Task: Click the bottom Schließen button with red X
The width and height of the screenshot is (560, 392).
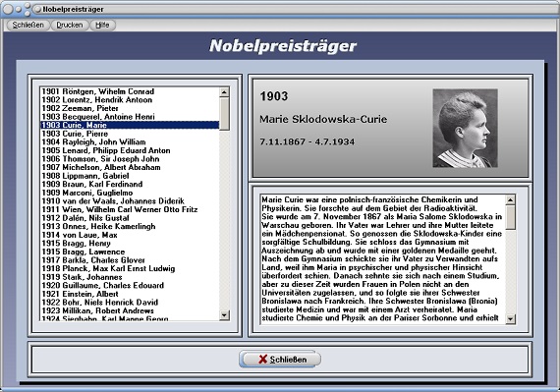Action: [x=280, y=360]
